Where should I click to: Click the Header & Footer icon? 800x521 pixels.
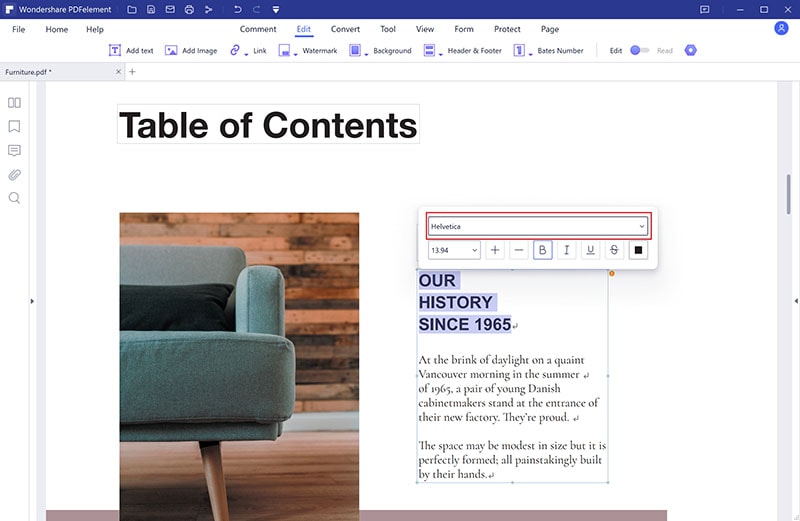coord(430,50)
